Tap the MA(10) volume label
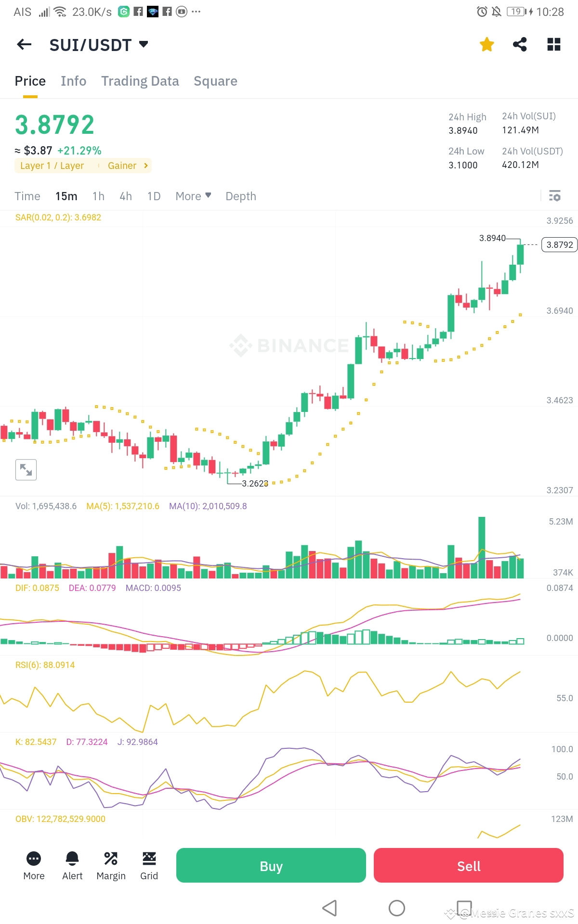Screen dimensions: 578x924 click(208, 506)
